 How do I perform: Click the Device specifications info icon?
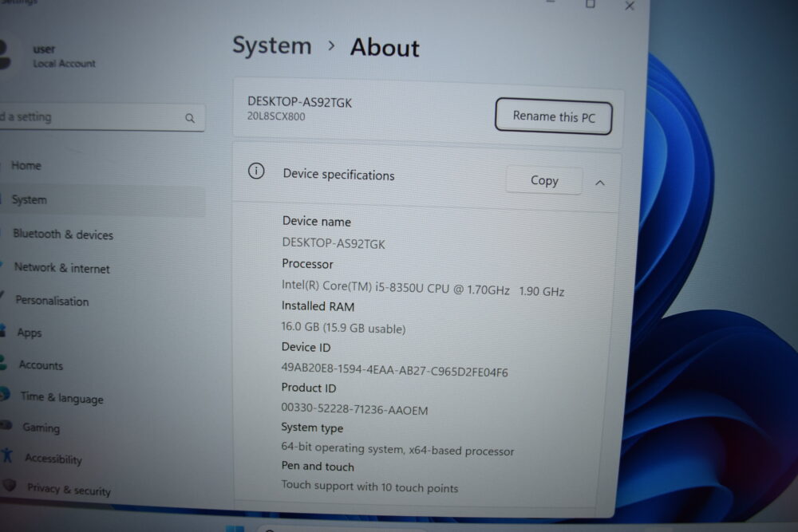[256, 171]
